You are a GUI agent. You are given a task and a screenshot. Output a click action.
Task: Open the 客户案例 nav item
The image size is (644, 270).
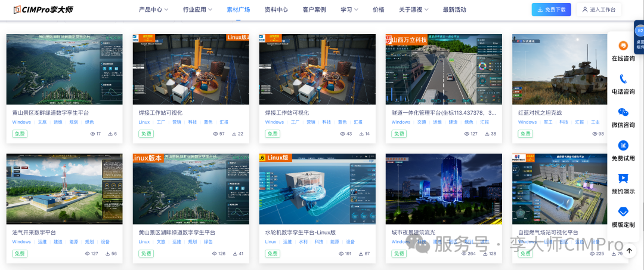click(314, 10)
